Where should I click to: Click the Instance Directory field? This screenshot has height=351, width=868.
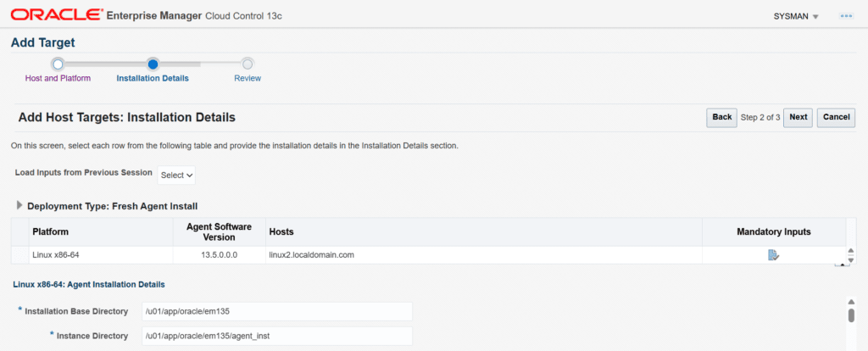point(277,336)
